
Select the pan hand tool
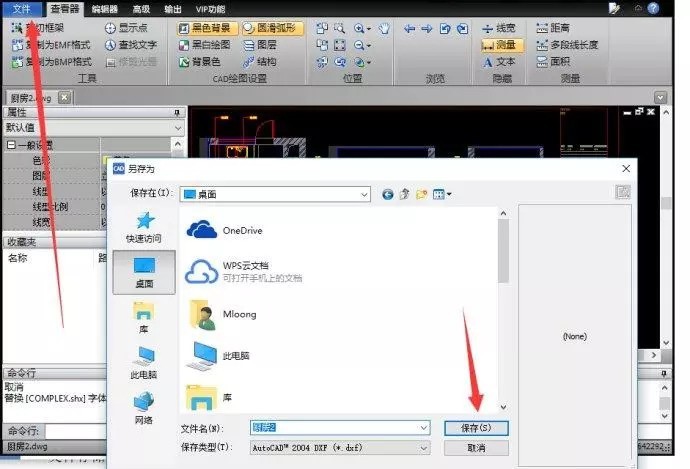tap(384, 29)
